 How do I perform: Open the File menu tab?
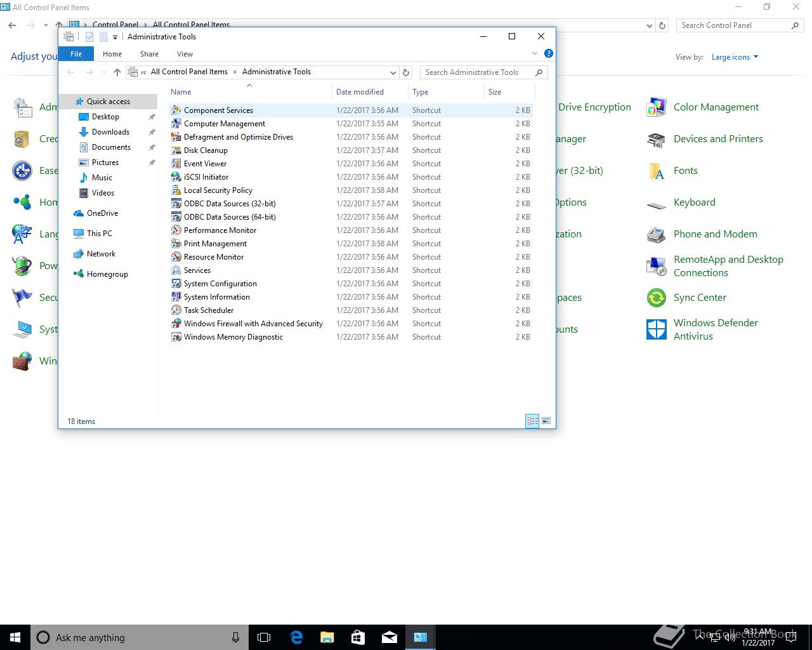tap(76, 54)
